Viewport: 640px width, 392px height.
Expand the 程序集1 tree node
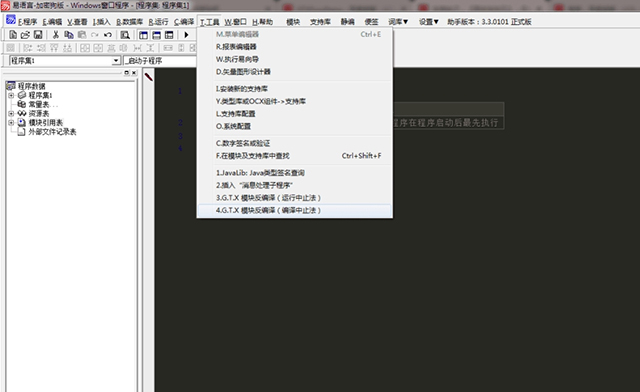pos(11,95)
